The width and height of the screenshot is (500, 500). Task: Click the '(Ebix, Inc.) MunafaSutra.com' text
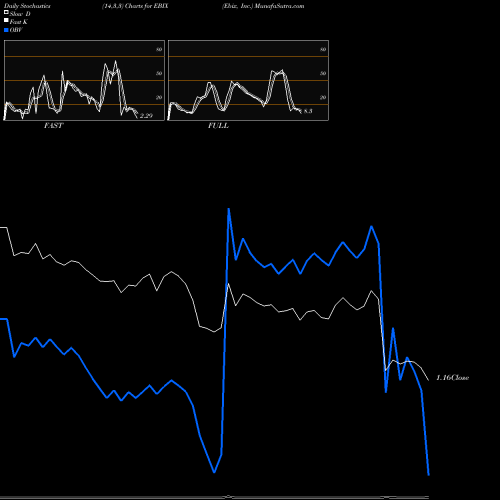point(263,6)
